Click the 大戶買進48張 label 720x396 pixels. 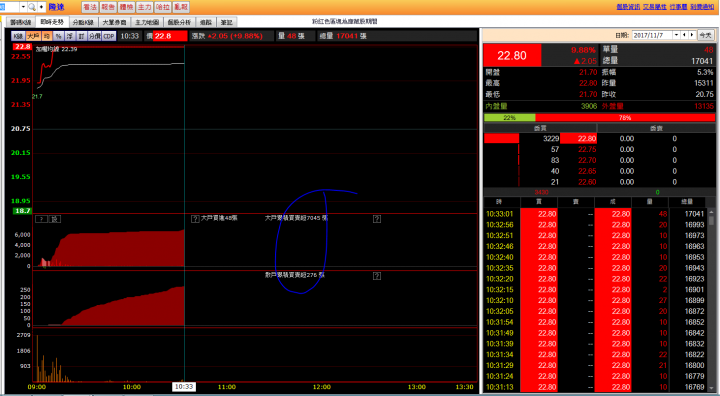pos(219,218)
